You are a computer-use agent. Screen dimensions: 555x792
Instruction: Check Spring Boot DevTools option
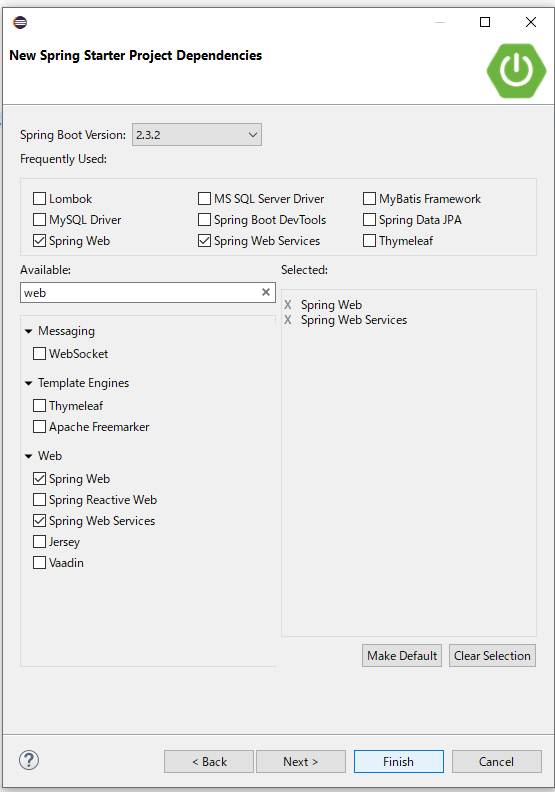tap(205, 220)
